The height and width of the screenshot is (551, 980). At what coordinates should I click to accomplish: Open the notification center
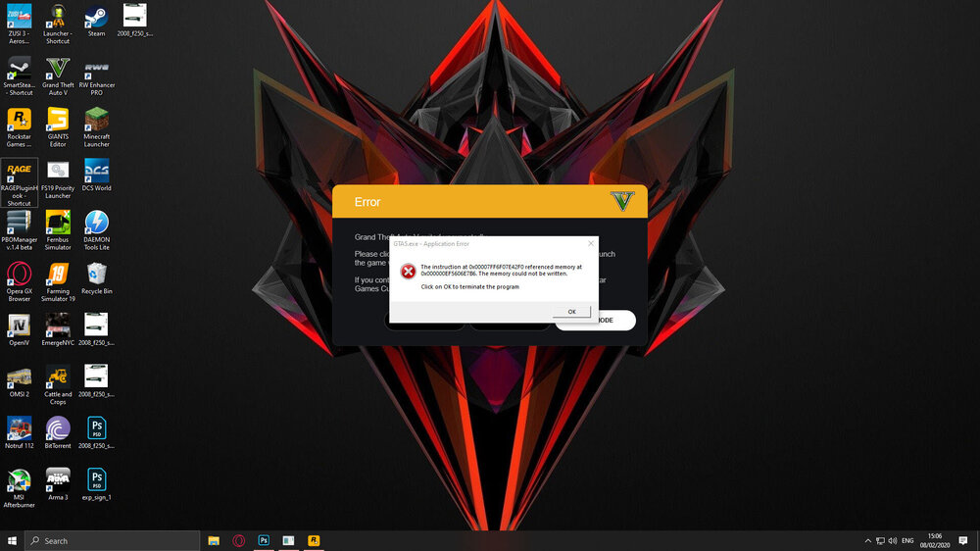[963, 540]
